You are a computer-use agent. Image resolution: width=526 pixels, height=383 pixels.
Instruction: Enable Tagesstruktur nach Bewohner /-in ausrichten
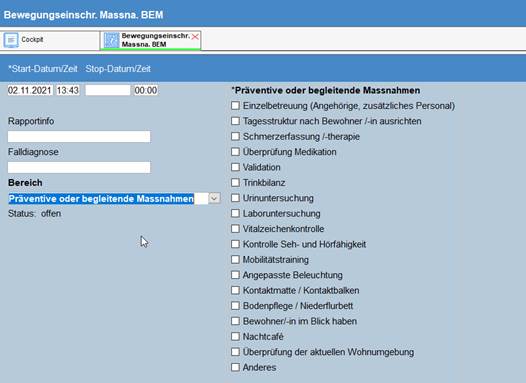click(x=235, y=121)
